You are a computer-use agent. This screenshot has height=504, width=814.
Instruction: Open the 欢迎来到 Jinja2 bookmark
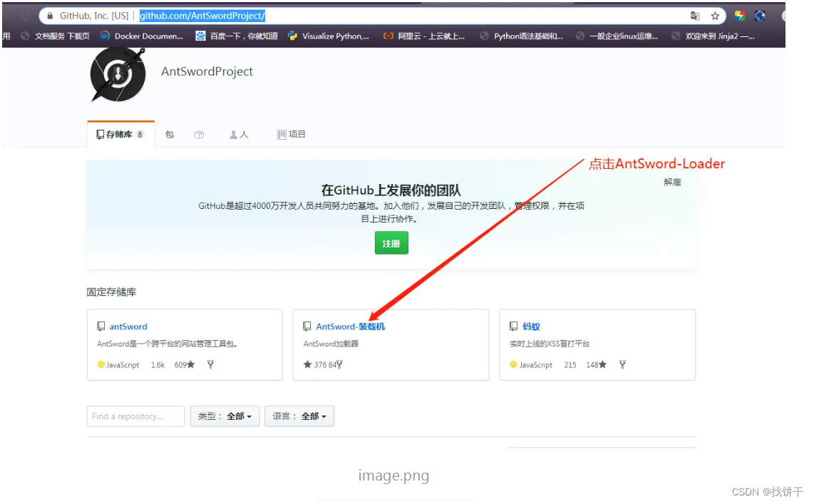pos(713,36)
